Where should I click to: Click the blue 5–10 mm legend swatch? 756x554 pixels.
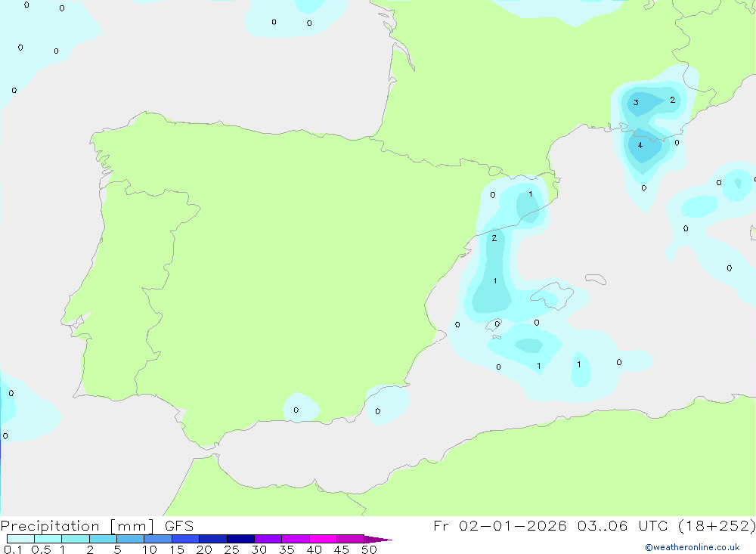(131, 539)
